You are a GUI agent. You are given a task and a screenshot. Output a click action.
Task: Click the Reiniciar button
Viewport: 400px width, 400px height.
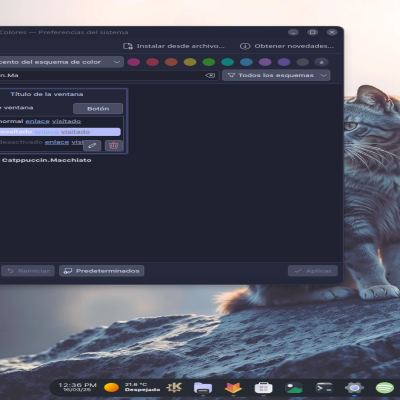[28, 271]
